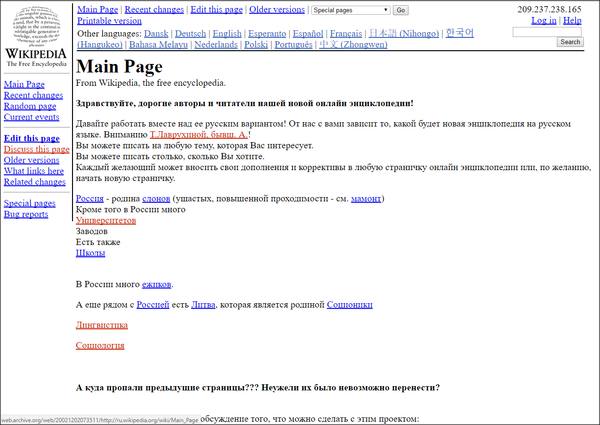
Task: Open the мамонт article link
Action: 366,199
